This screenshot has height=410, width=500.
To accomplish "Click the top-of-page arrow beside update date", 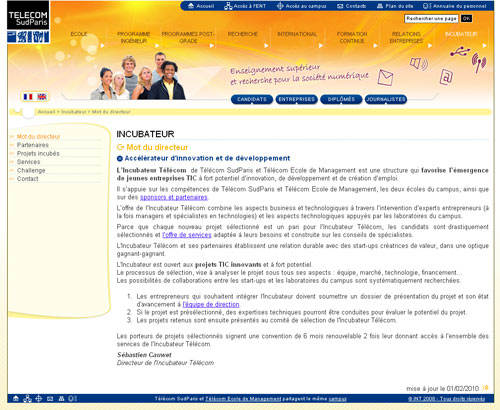I will pyautogui.click(x=486, y=388).
